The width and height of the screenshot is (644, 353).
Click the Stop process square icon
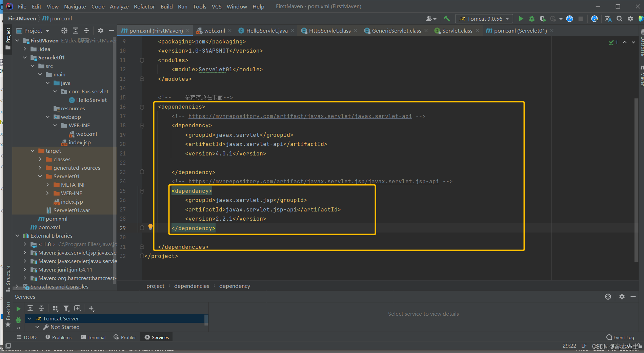[x=581, y=19]
